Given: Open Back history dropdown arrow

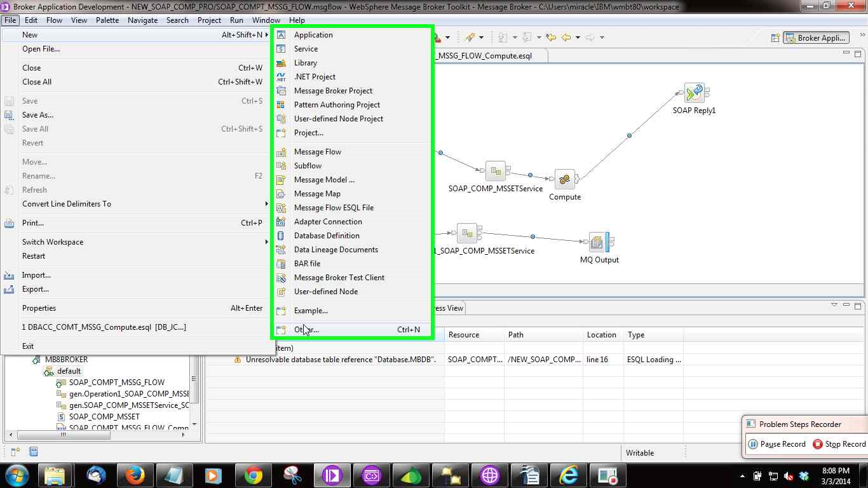Looking at the screenshot, I should (x=578, y=37).
